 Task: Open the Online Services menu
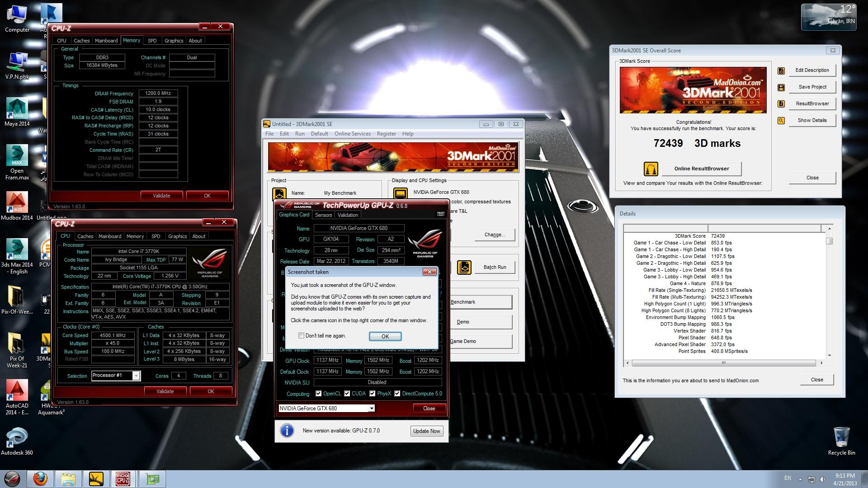[x=352, y=134]
